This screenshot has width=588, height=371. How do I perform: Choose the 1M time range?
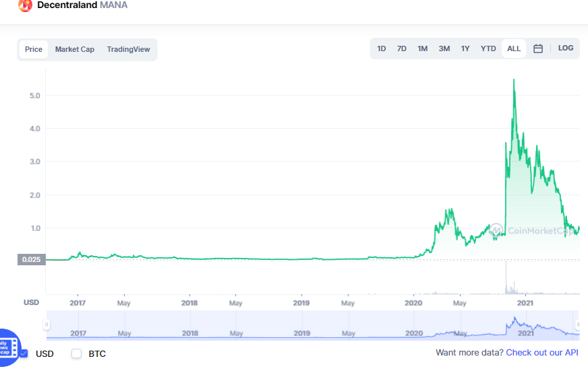pos(422,48)
